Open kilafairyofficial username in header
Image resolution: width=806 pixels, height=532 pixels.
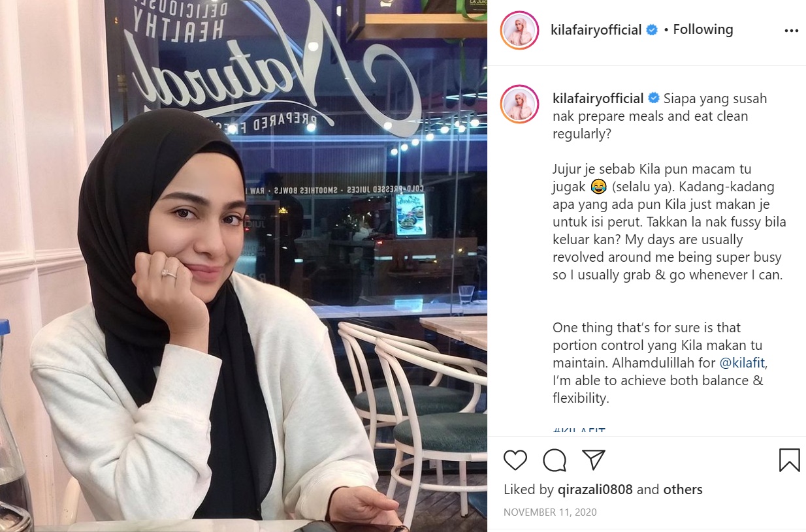tap(596, 30)
